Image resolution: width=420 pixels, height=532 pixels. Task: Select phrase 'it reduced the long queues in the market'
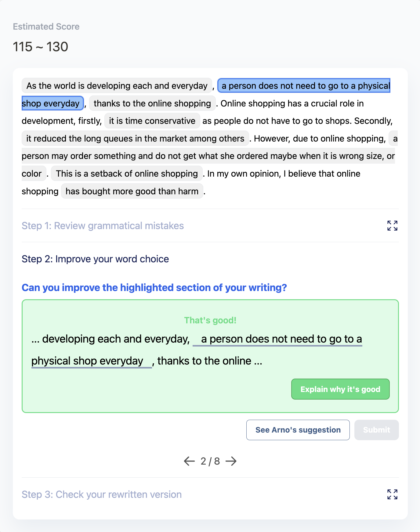135,138
